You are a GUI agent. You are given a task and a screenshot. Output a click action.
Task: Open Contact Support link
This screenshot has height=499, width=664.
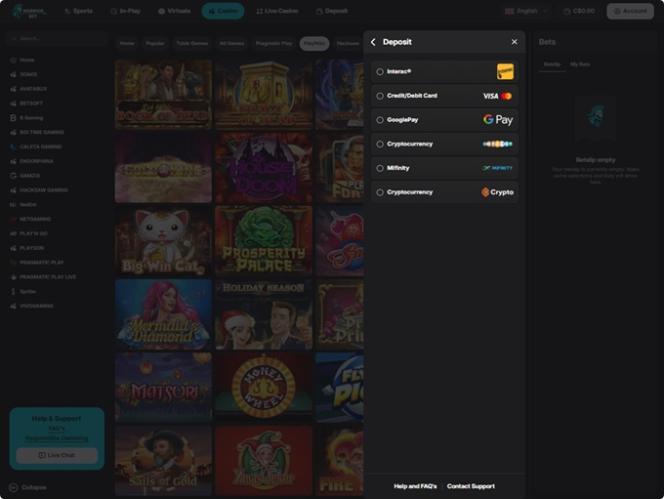[x=470, y=486]
